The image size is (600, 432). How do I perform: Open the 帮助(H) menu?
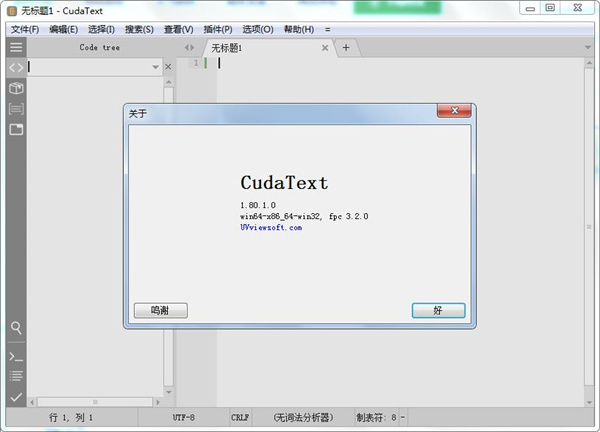click(299, 29)
